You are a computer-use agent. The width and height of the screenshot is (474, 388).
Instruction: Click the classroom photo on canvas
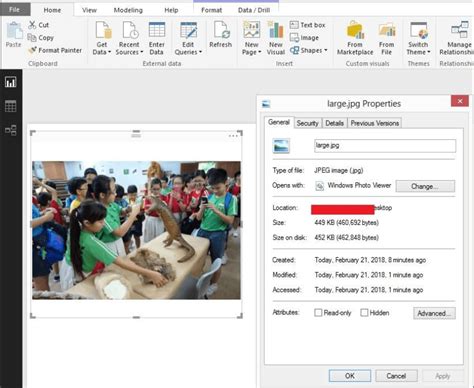click(x=136, y=230)
